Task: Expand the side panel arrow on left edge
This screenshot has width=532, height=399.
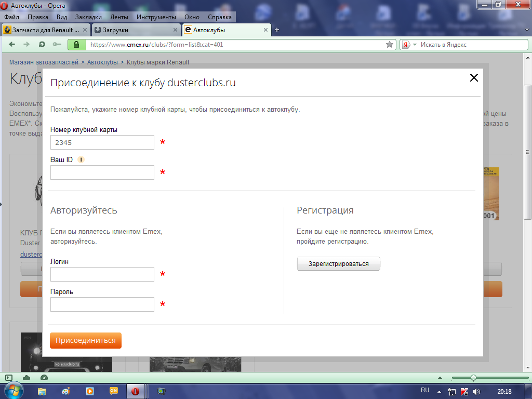Action: [x=1, y=204]
